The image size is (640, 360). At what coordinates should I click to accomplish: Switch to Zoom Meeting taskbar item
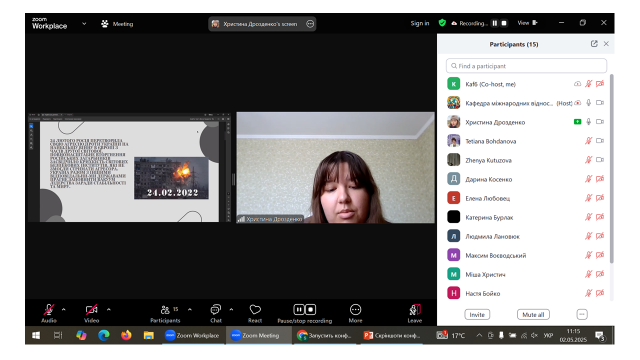point(258,336)
